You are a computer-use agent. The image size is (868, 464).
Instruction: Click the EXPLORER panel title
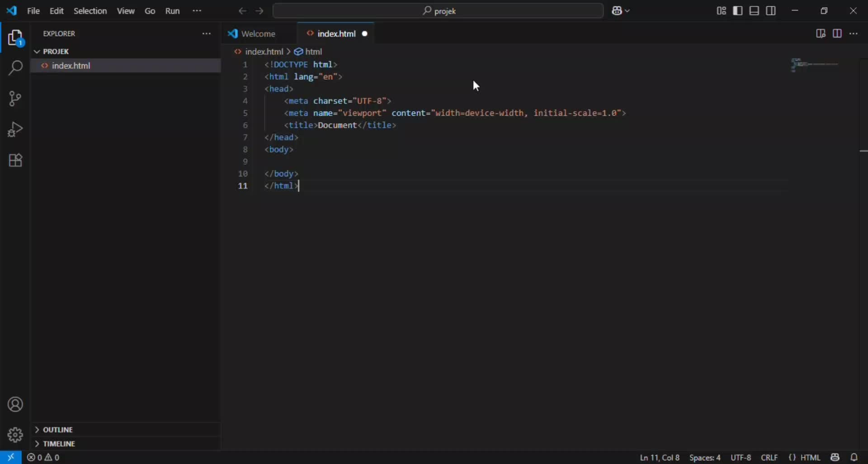[x=59, y=34]
